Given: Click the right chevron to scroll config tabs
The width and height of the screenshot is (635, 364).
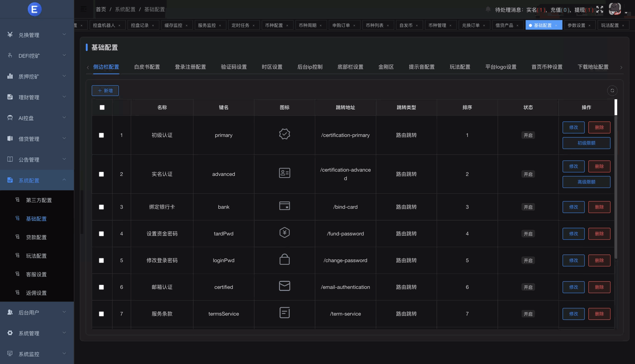Looking at the screenshot, I should tap(622, 67).
